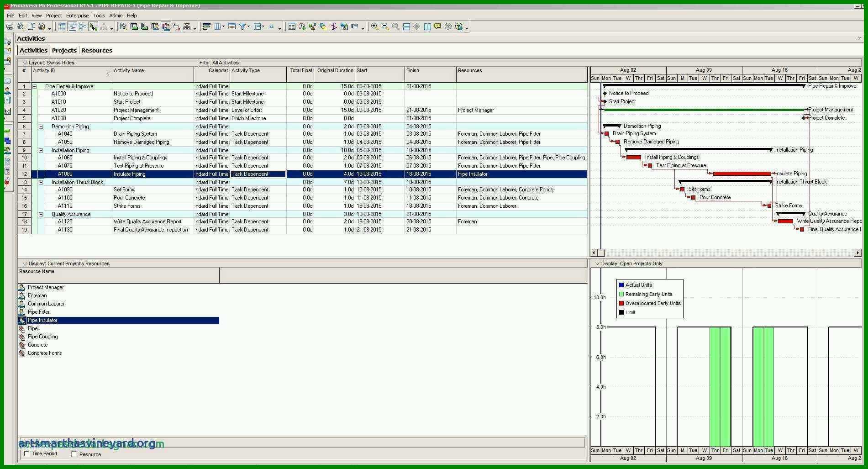868x469 pixels.
Task: Click the Zoom Out magnifier icon
Action: click(385, 26)
